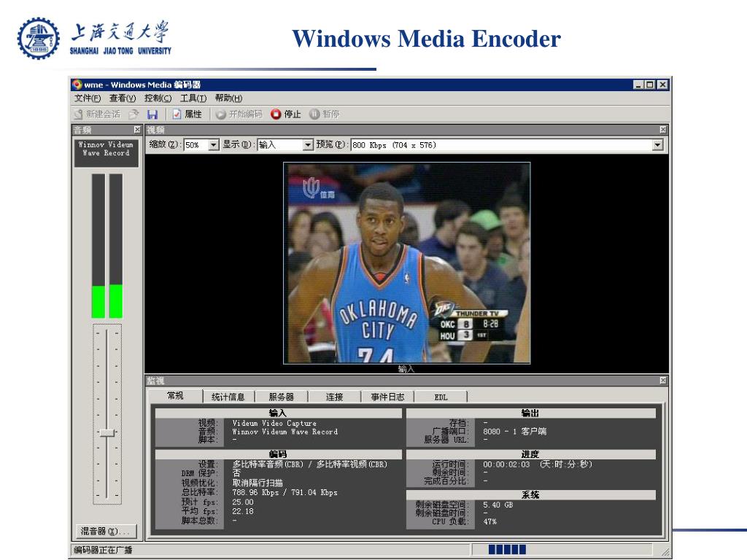Click the '25.00' expected fps value
747x560 pixels.
(243, 502)
